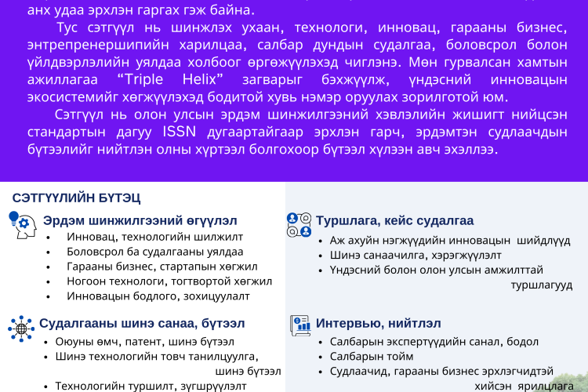Screen dimensions: 588x392
Task: Click bullet Гарааны бизнес, стартапын хөгжил
Action: [x=162, y=267]
